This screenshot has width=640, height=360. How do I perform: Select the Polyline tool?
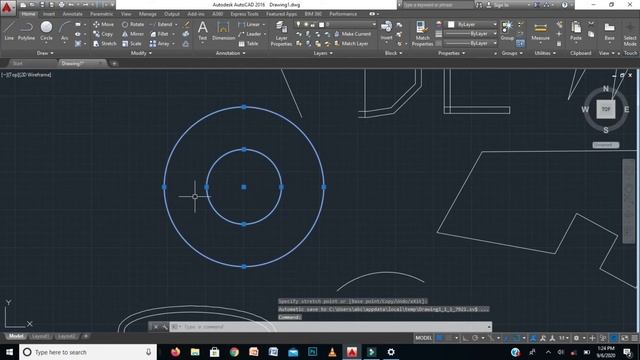click(26, 31)
